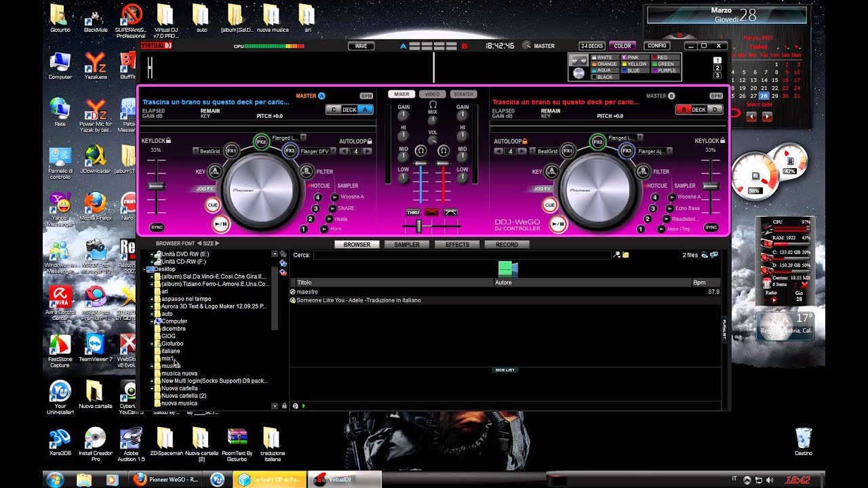Toggle JOG FX on the left deck
The width and height of the screenshot is (868, 488).
coord(205,188)
